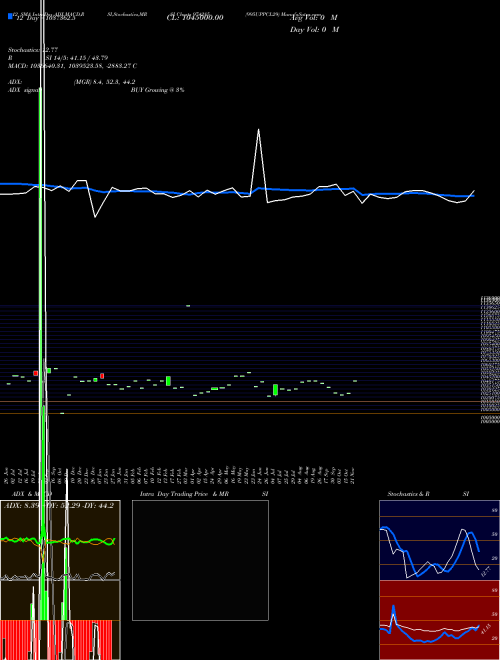Click the 41.15 RSI end value label

coord(485,630)
